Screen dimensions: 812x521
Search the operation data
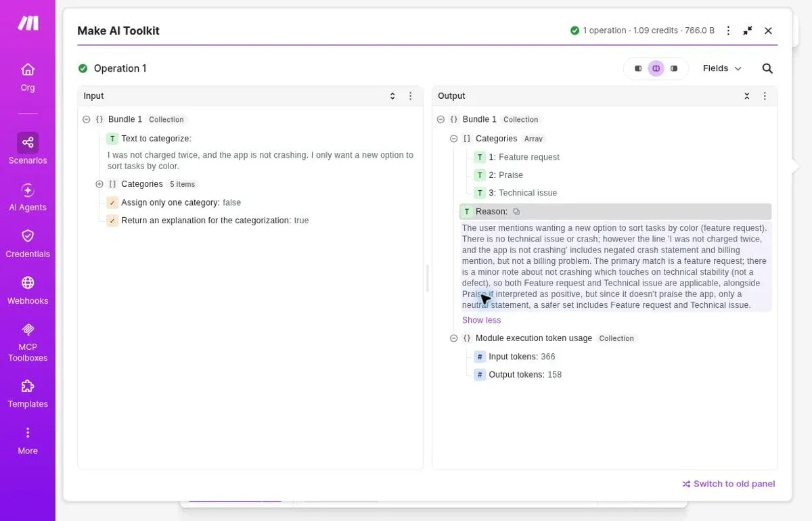(x=767, y=68)
